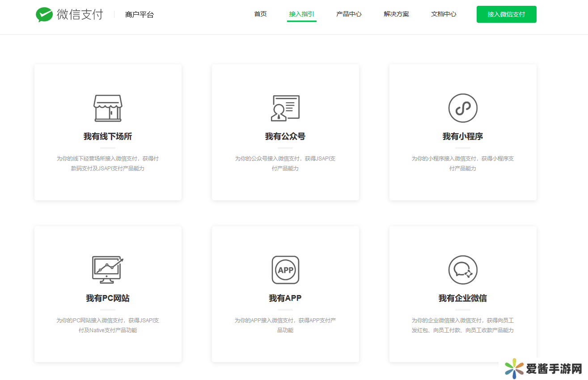The height and width of the screenshot is (380, 588).
Task: Click the APP rounded square icon
Action: pos(285,270)
